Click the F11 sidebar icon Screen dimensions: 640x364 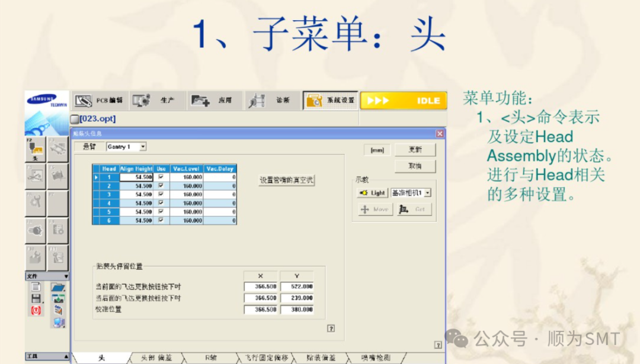click(57, 257)
